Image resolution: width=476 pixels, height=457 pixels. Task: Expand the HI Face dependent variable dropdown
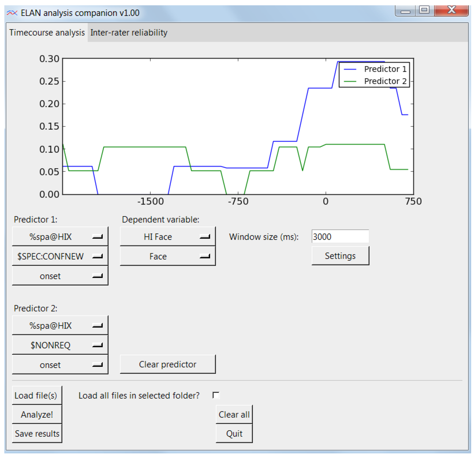[168, 237]
